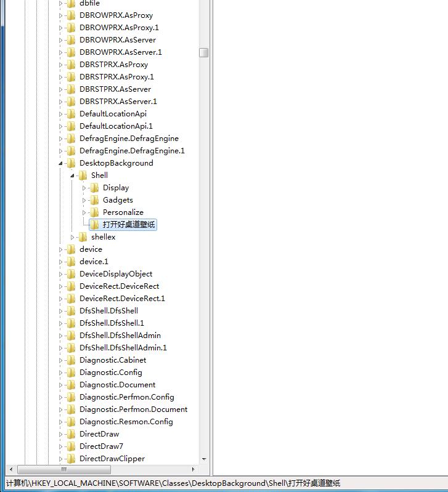The width and height of the screenshot is (448, 492).
Task: Select the DefaultLocationApi.1 key
Action: 116,126
